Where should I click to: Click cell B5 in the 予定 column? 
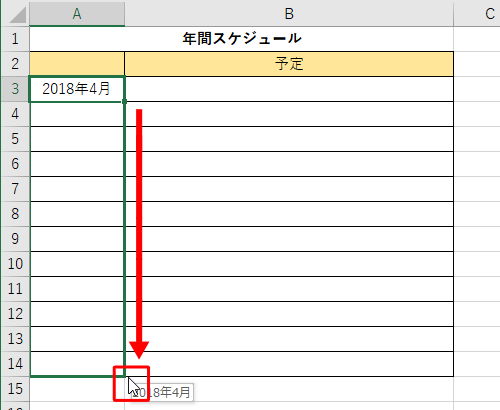coord(289,139)
